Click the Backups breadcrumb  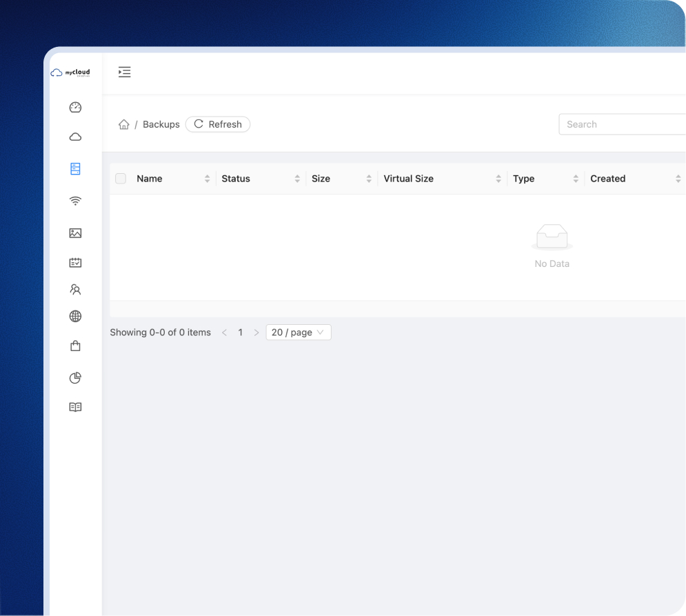[161, 124]
